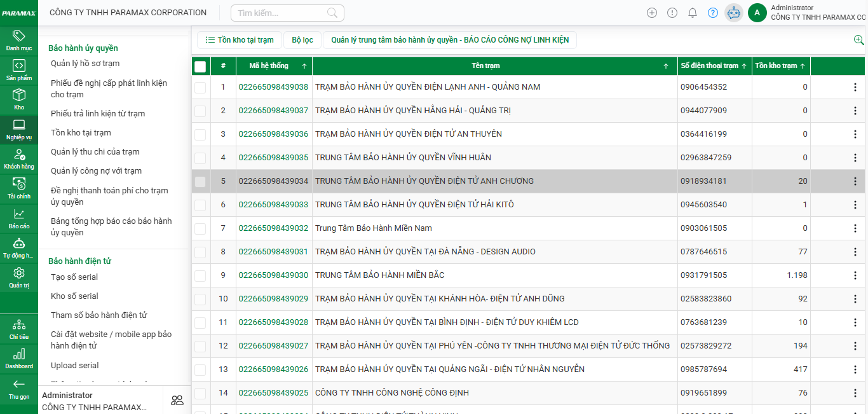Open the Quản trị gear icon
The image size is (868, 414).
[19, 273]
